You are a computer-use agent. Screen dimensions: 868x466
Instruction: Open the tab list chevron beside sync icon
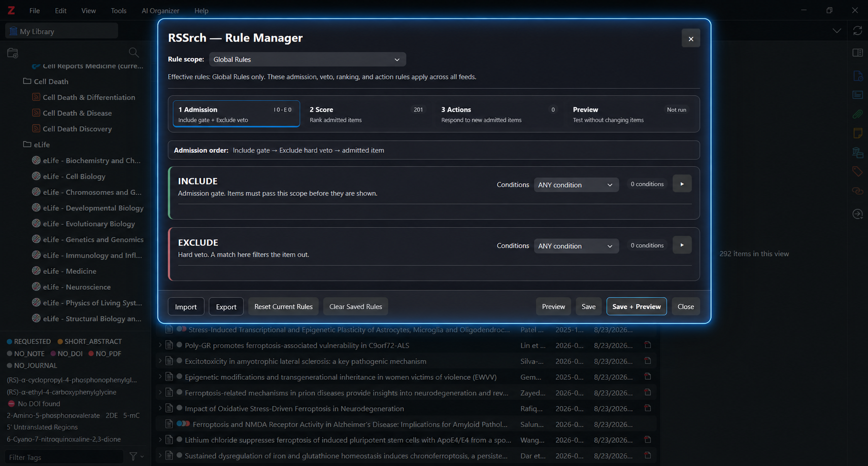837,31
